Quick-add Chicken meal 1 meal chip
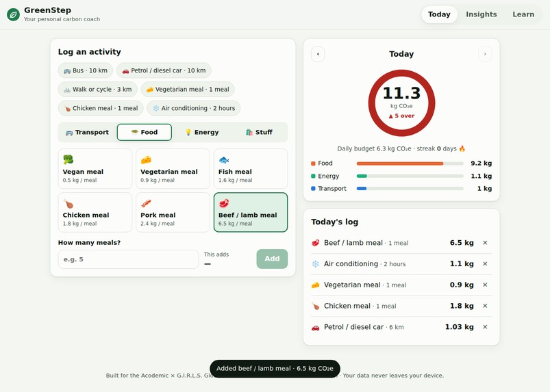 click(x=101, y=108)
